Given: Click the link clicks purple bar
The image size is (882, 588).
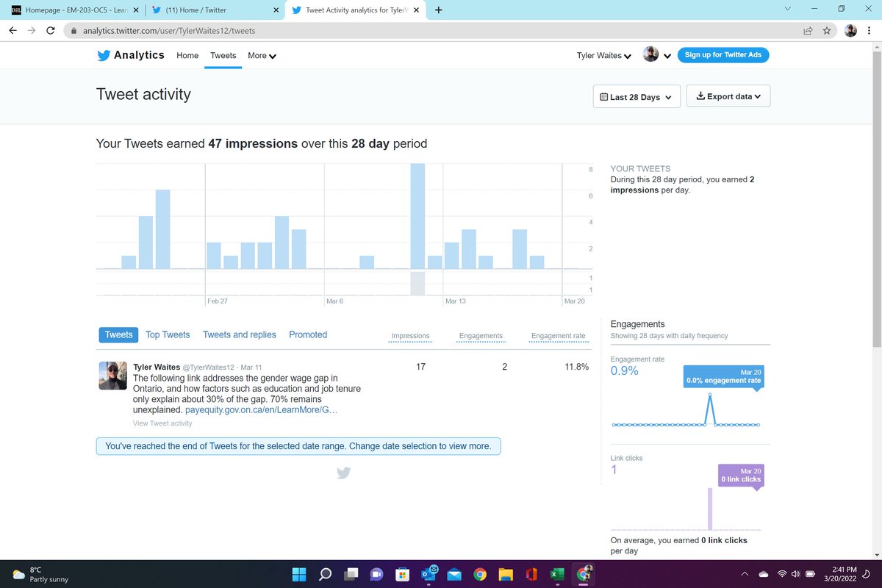Looking at the screenshot, I should [x=710, y=509].
